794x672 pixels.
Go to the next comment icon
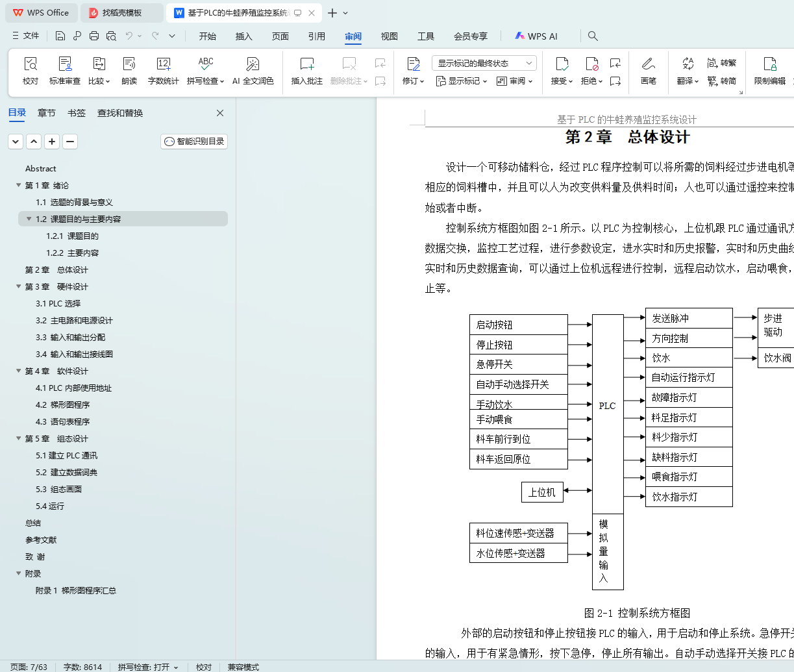point(380,81)
